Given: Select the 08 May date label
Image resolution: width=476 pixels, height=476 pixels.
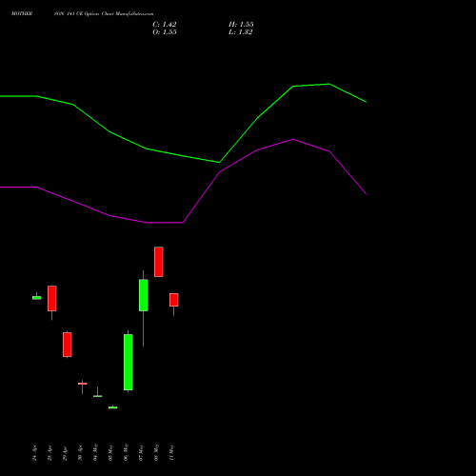Looking at the screenshot, I should click(156, 452).
